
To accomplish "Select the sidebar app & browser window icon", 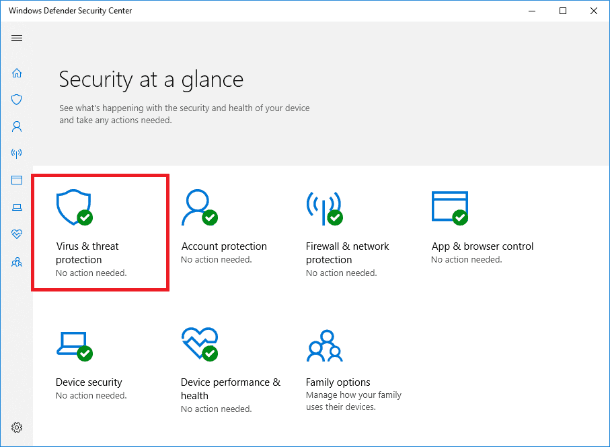I will [17, 180].
